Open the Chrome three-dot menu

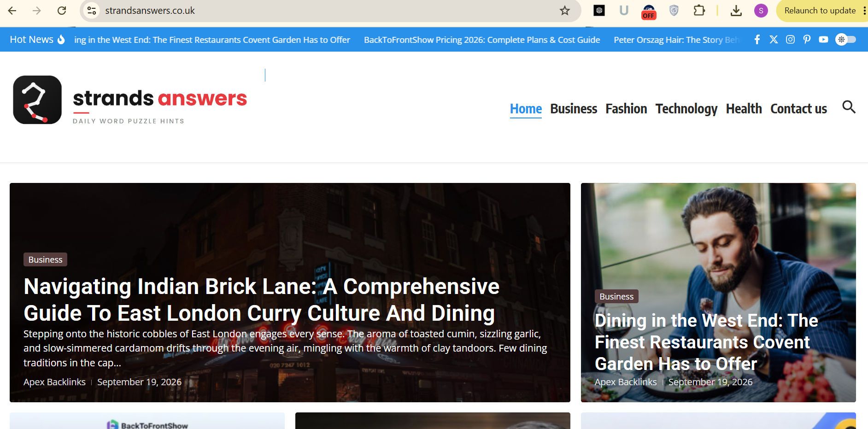click(864, 11)
